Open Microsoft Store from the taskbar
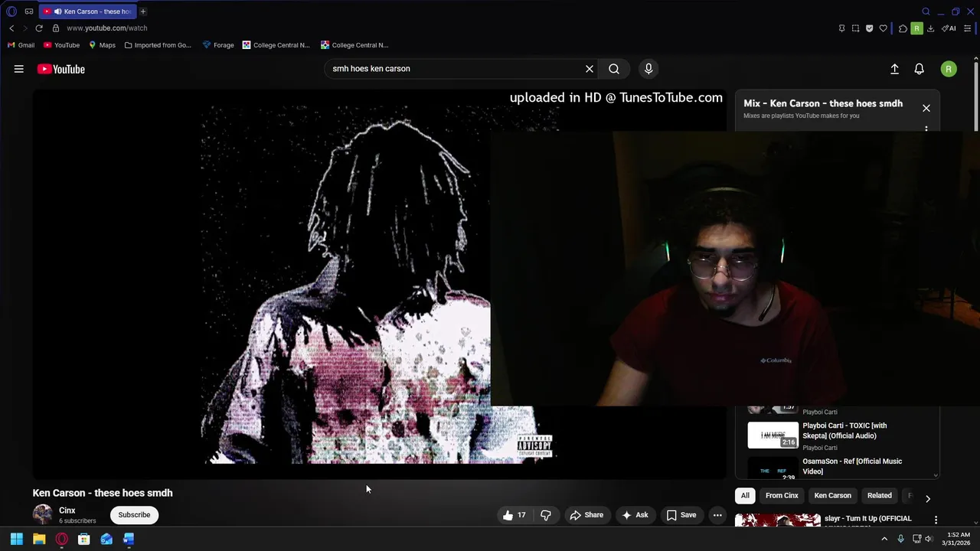 click(84, 539)
